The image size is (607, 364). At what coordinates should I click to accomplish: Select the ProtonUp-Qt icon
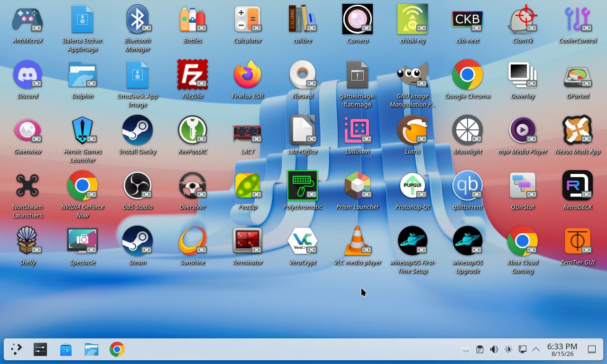[x=413, y=186]
